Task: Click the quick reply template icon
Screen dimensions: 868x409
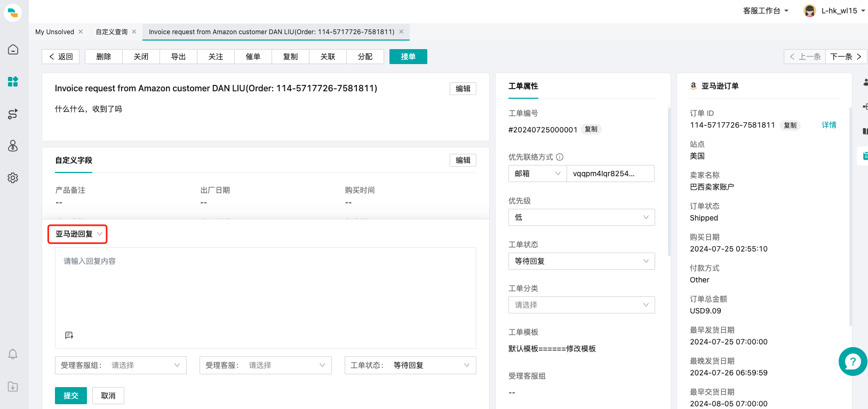Action: 69,335
